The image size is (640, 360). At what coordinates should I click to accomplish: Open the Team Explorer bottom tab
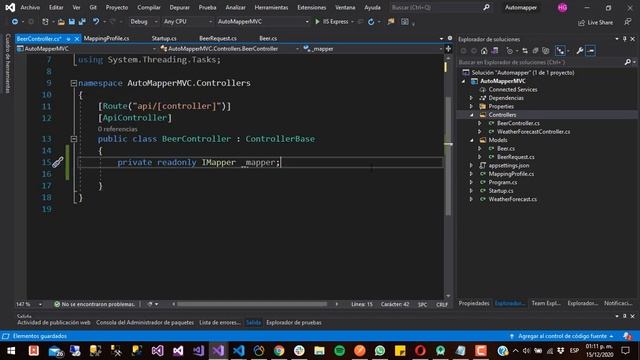tap(546, 303)
